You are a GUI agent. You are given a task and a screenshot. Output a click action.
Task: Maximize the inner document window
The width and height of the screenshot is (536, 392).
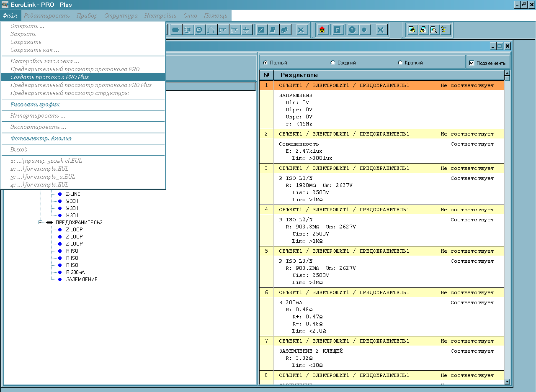pyautogui.click(x=500, y=46)
